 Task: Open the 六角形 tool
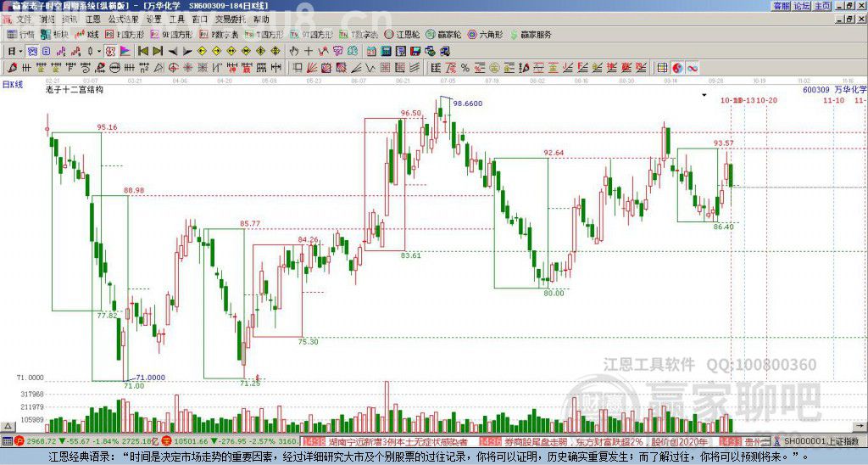486,35
